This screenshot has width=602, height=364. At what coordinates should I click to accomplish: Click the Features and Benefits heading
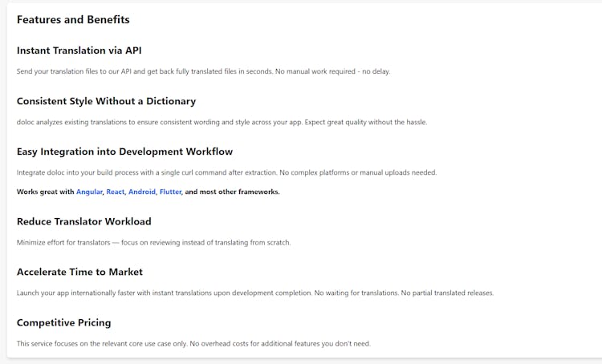click(73, 19)
